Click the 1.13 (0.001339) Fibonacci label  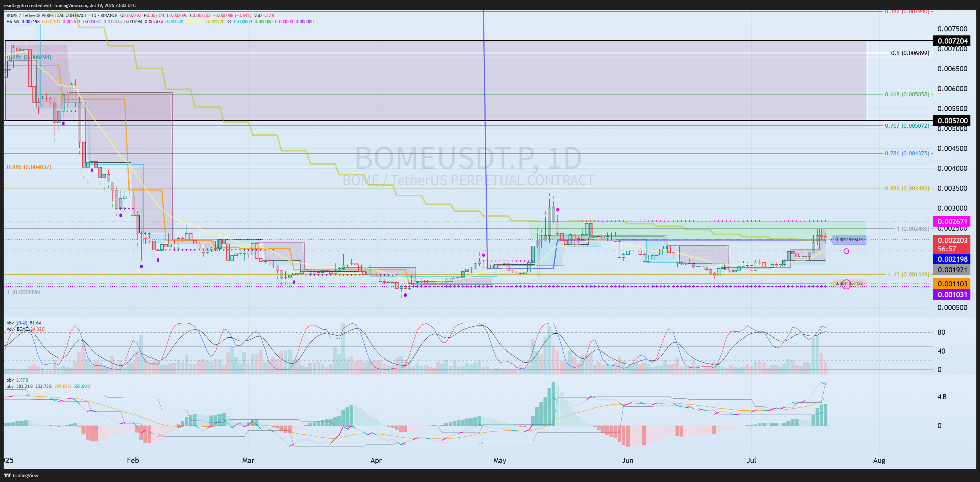coord(908,275)
